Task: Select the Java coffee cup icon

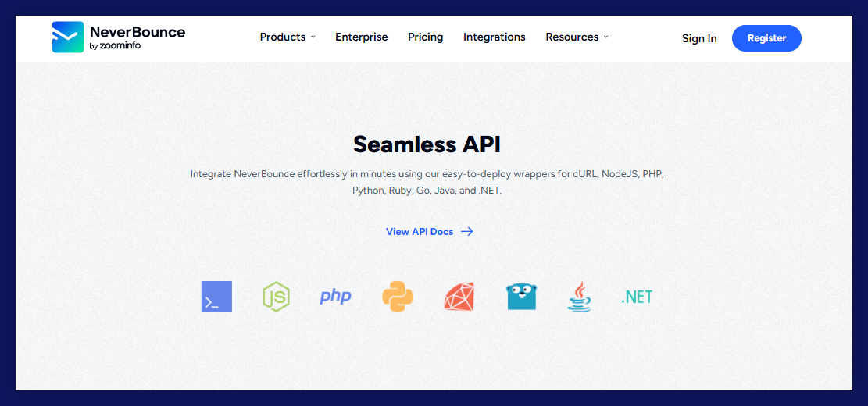Action: [579, 297]
